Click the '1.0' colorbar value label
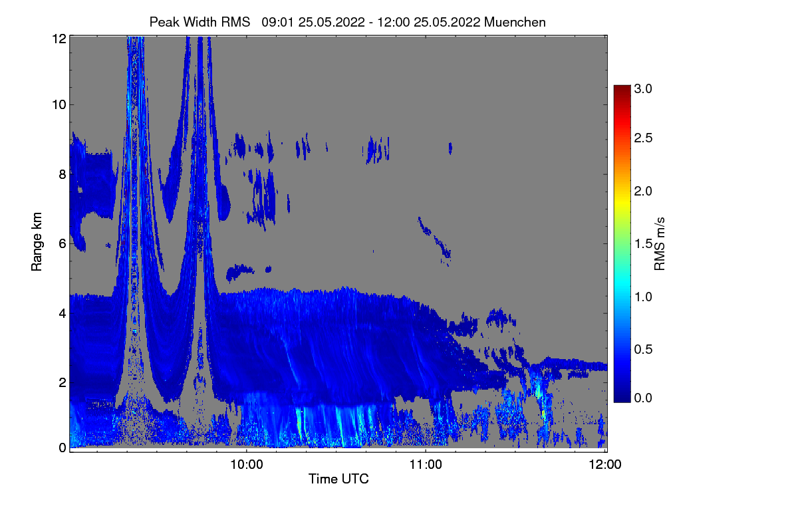Viewport: 798px width, 532px height. pos(643,296)
